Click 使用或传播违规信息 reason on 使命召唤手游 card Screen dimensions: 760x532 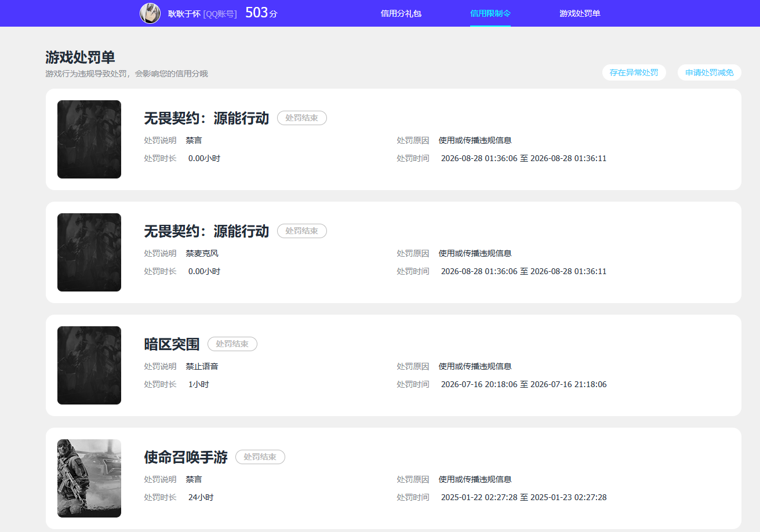(475, 479)
